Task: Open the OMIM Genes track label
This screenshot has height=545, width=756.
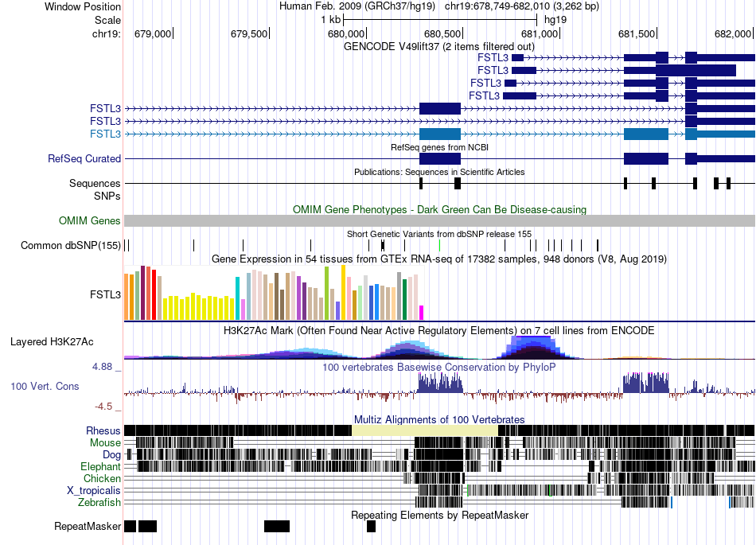Action: coord(90,220)
